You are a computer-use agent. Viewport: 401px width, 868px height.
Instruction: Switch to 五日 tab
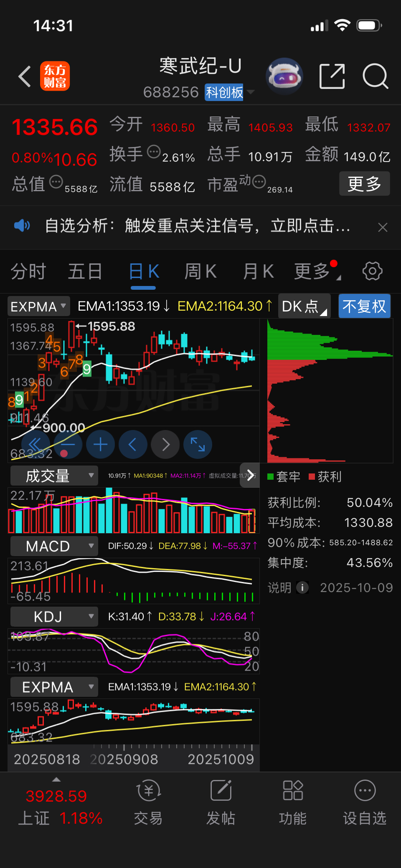pos(85,272)
